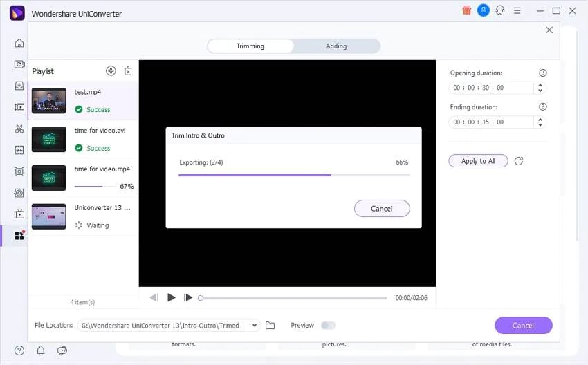This screenshot has height=365, width=588.
Task: Play the video preview
Action: [172, 297]
